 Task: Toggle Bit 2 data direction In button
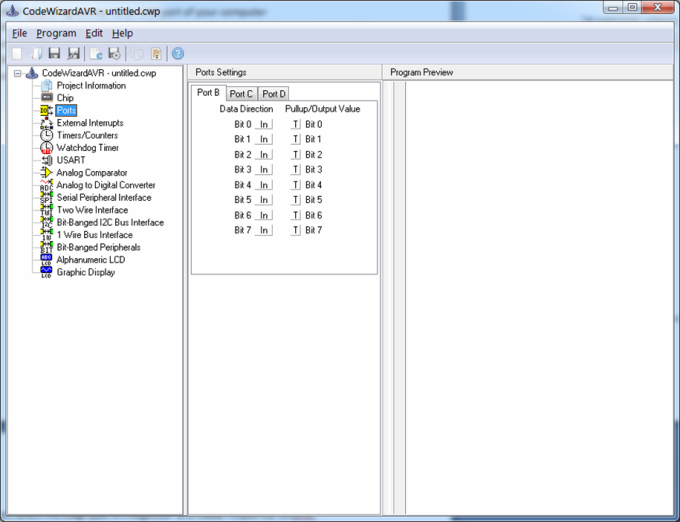coord(264,155)
